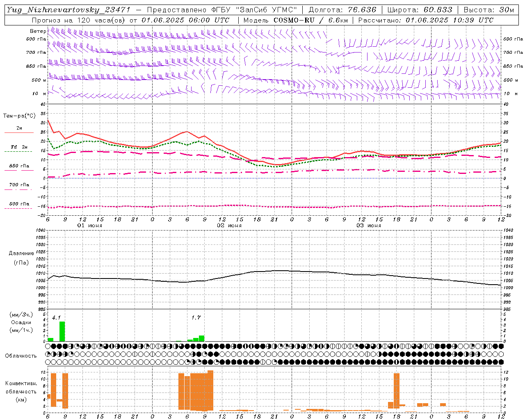Click the Давление pressure panel label
Image resolution: width=525 pixels, height=420 pixels.
(x=21, y=253)
